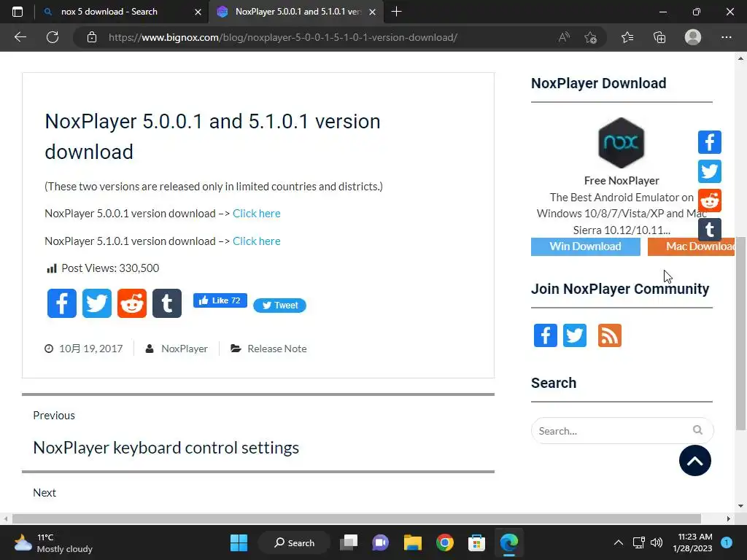Open Edge Settings and more menu
This screenshot has height=560, width=747.
[726, 37]
